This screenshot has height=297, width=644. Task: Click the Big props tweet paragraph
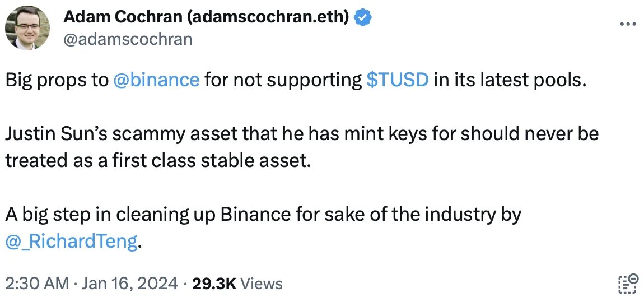coord(294,79)
